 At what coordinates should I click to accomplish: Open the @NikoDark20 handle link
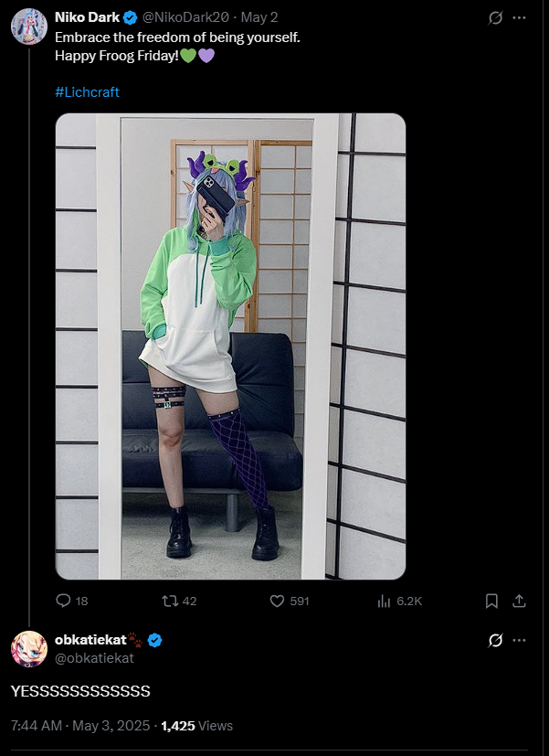[x=185, y=18]
